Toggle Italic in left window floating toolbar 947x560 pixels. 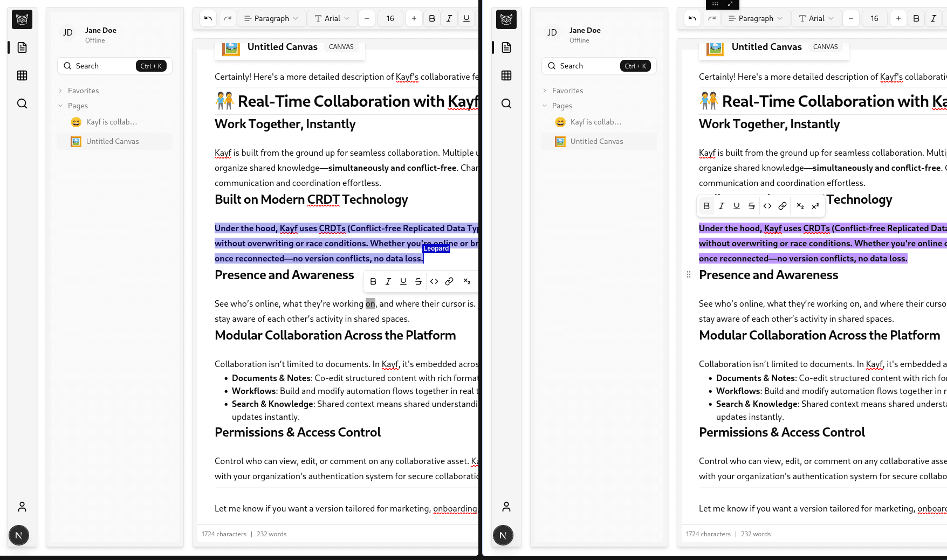coord(388,281)
